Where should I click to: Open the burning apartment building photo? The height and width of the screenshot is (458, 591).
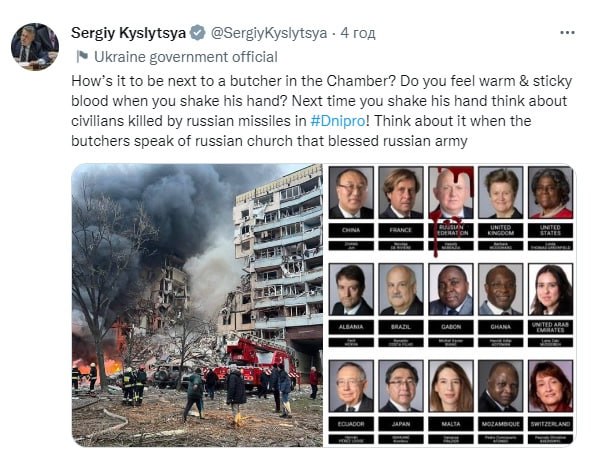point(197,305)
